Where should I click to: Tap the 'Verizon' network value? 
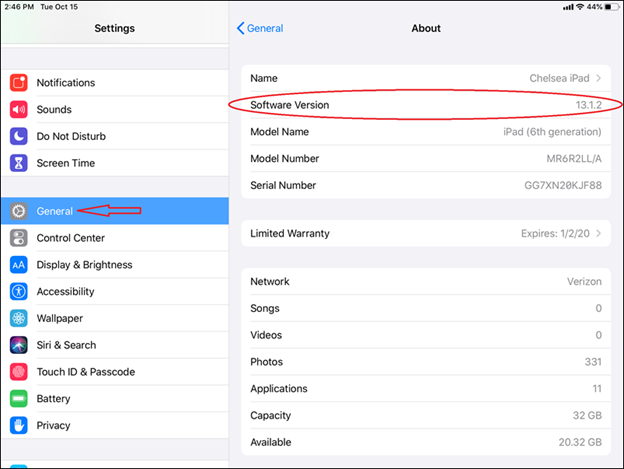584,282
